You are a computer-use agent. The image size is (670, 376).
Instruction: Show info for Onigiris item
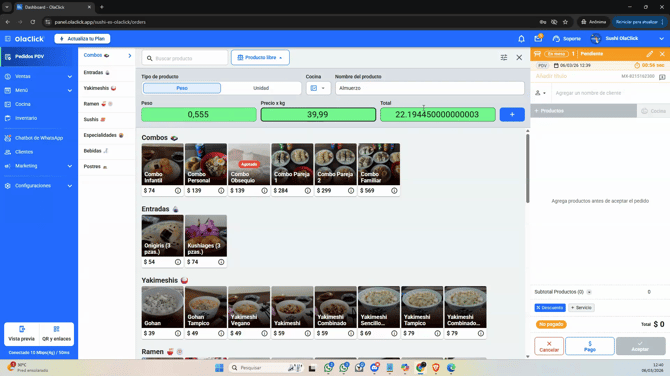click(178, 262)
